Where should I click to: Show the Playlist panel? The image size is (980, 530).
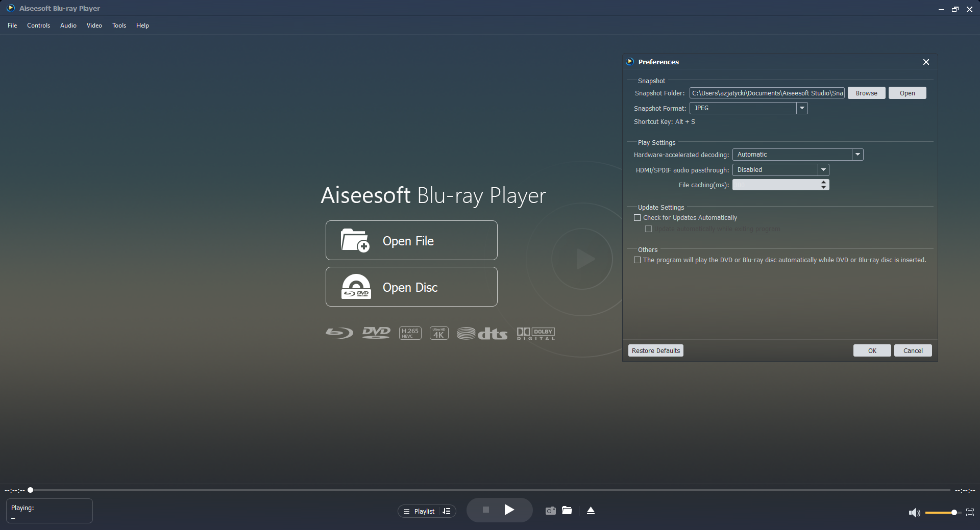tap(420, 511)
